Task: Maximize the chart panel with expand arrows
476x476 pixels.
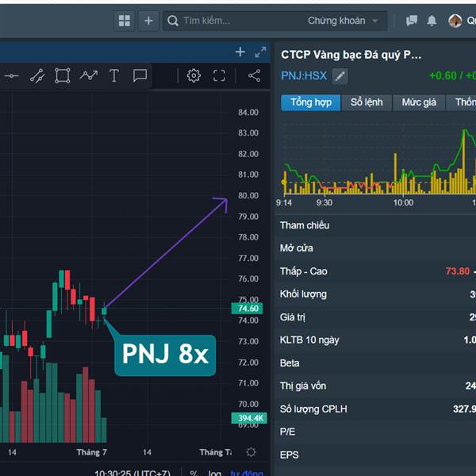Action: 260,52
